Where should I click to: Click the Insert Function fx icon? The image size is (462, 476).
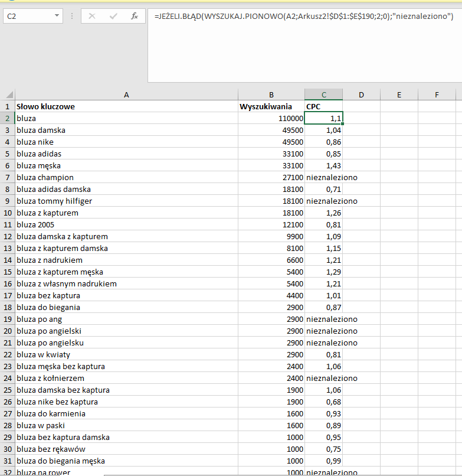coord(135,16)
